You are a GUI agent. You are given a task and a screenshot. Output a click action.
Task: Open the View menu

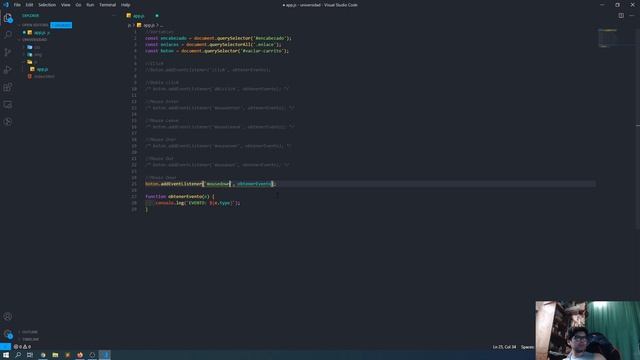(66, 5)
